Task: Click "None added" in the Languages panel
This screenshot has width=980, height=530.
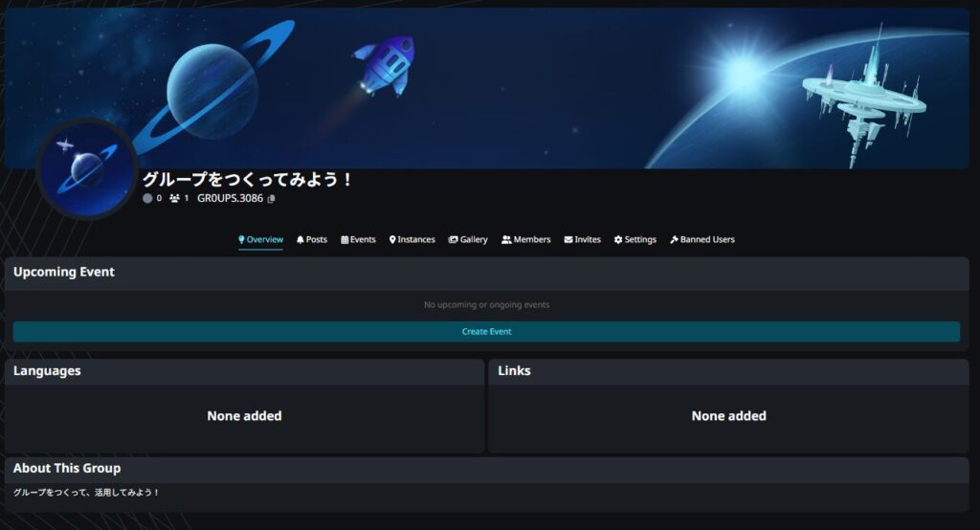Action: pos(244,416)
